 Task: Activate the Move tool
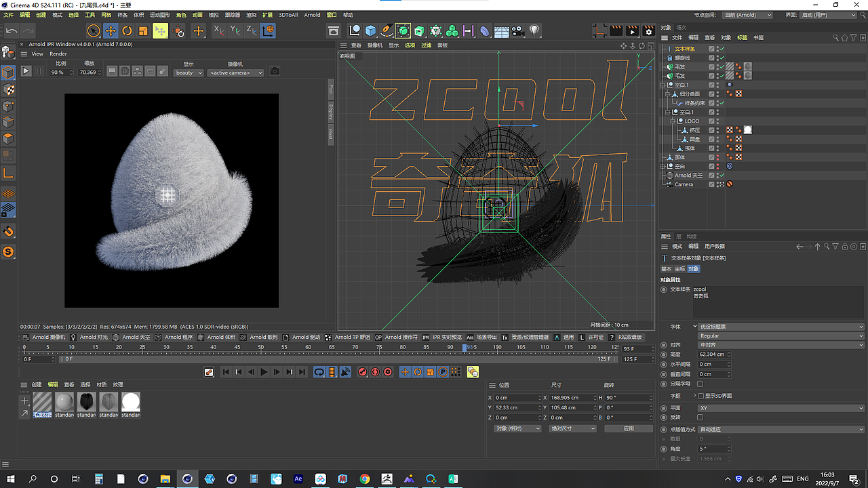click(111, 30)
